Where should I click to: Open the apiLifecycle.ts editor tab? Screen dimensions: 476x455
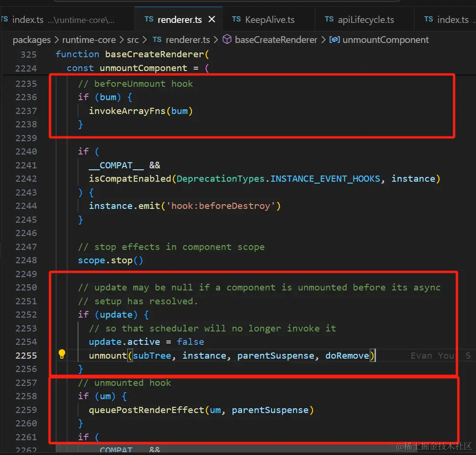point(365,20)
